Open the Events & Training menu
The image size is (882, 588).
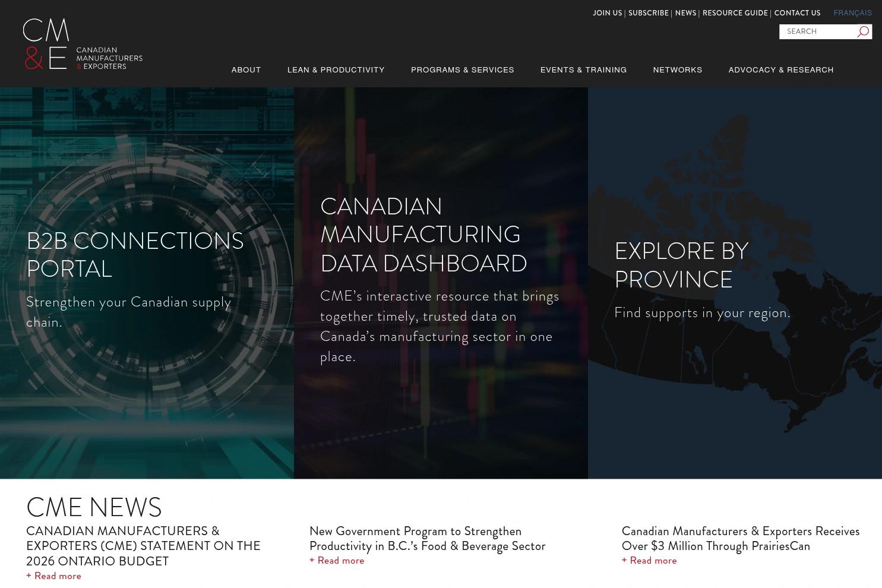coord(583,70)
